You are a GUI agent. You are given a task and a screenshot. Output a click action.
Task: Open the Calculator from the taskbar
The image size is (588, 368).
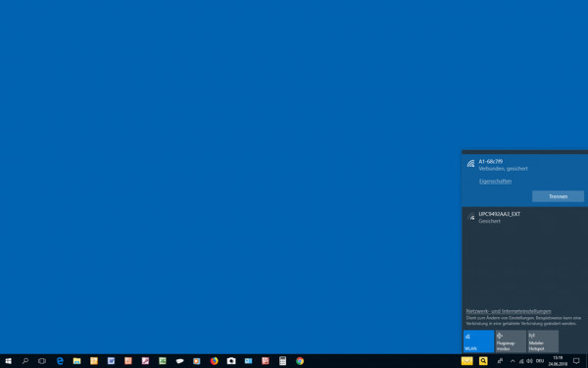coord(283,361)
